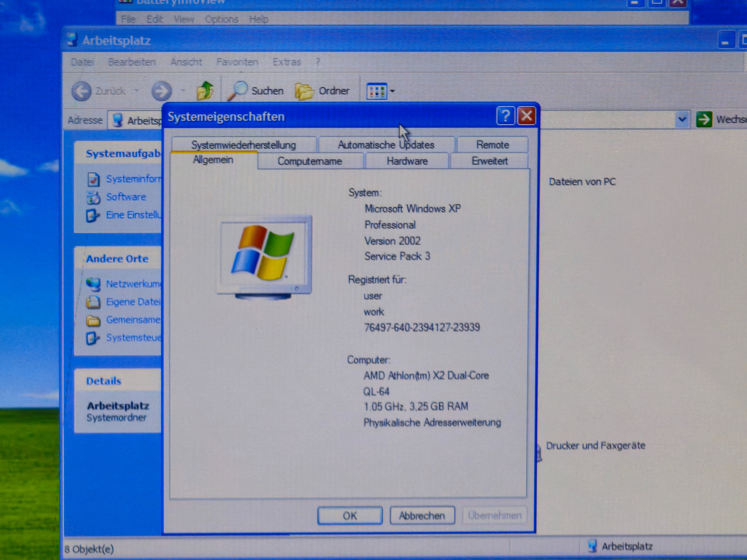Expand the address bar dropdown arrow
Viewport: 747px width, 560px height.
click(682, 119)
